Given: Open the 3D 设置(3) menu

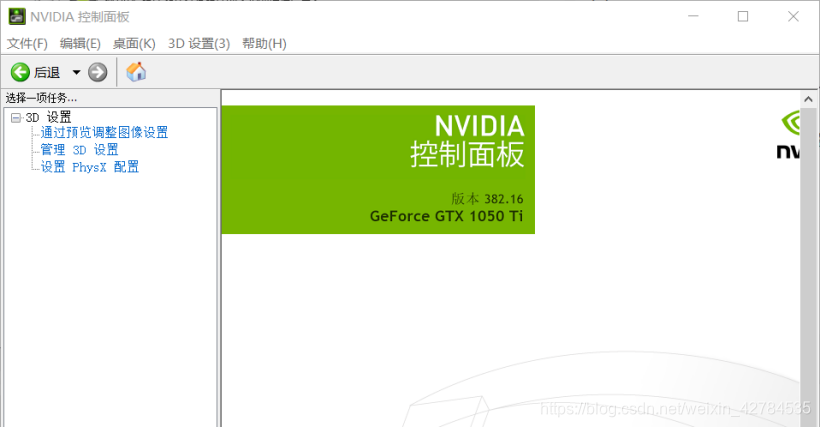Looking at the screenshot, I should 199,43.
